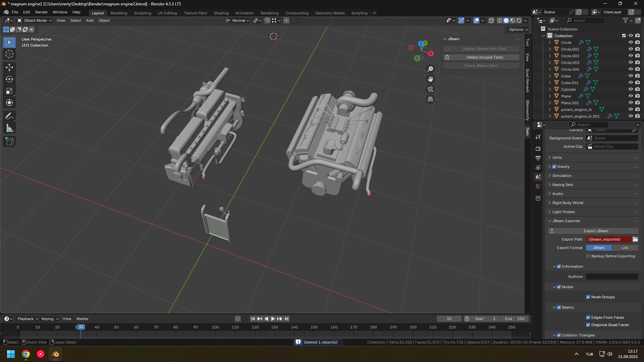Select the Measure tool
This screenshot has width=644, height=362.
click(9, 128)
